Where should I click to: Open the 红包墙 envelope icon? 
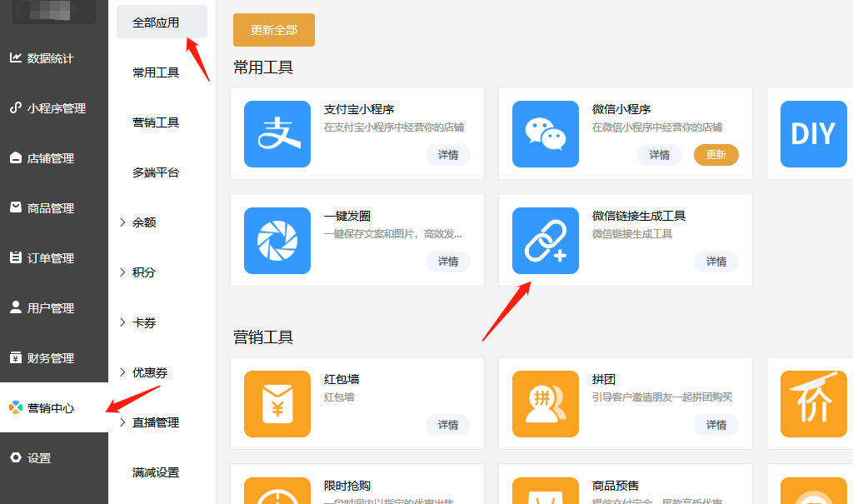(277, 404)
